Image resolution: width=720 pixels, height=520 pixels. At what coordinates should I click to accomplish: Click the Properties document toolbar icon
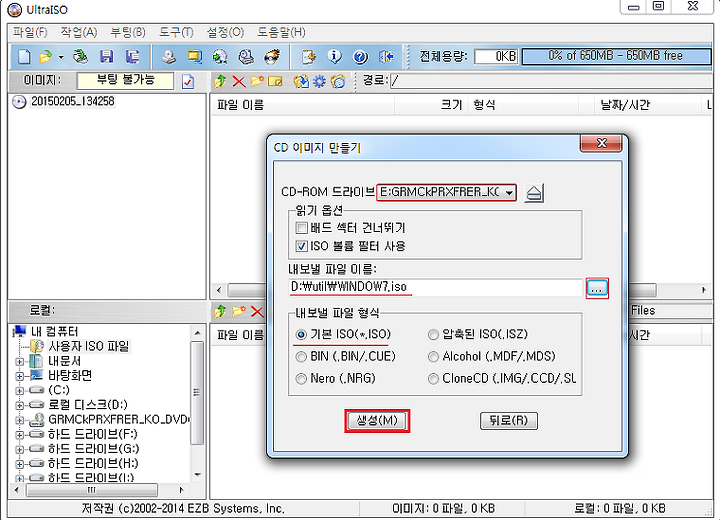309,57
